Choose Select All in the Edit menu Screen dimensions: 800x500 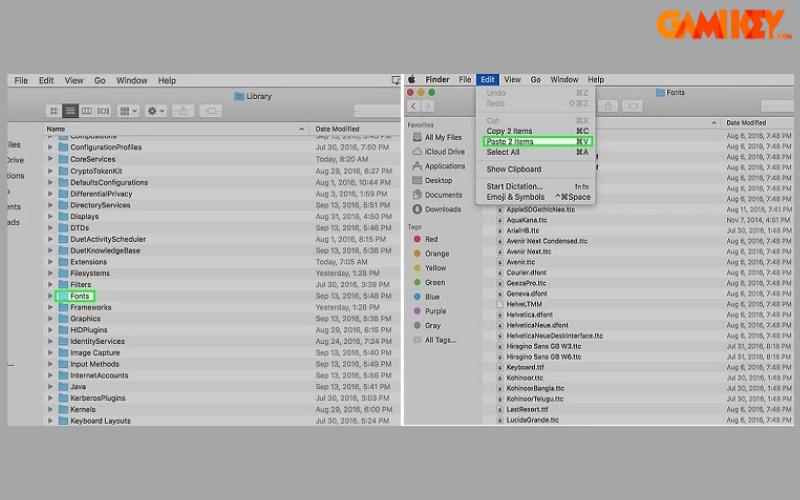click(503, 152)
